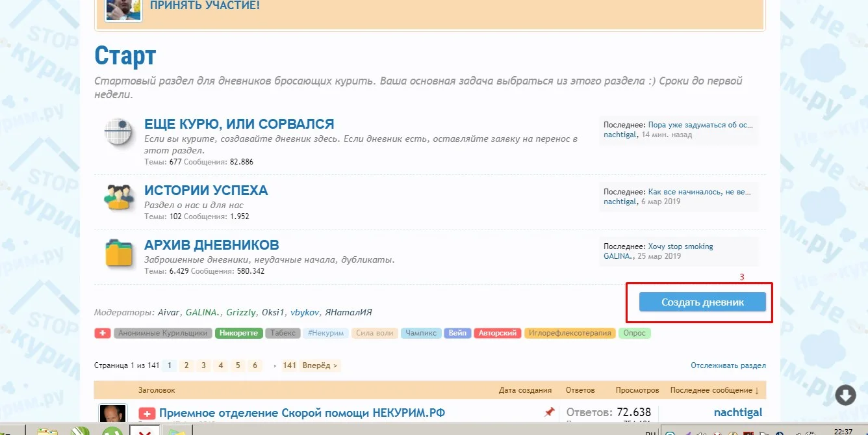Filter by 'Анонимные Курильщики' tag
This screenshot has height=435, width=868.
(x=163, y=333)
